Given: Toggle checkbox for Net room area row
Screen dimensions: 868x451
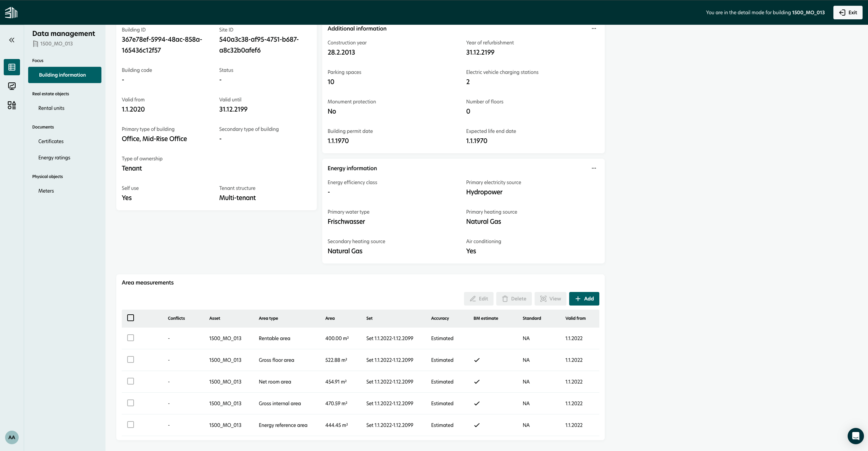Looking at the screenshot, I should (130, 381).
